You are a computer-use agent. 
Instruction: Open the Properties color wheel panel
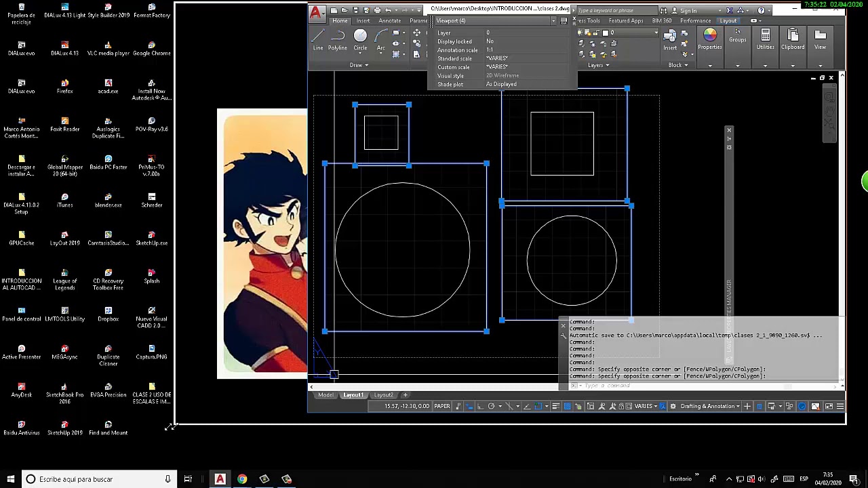click(x=710, y=39)
